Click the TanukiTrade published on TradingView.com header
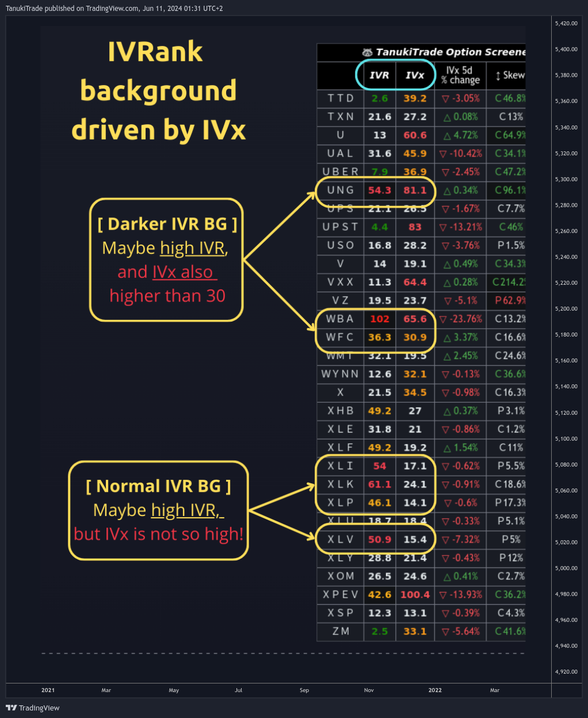Screen dimensions: 588x718 point(114,9)
